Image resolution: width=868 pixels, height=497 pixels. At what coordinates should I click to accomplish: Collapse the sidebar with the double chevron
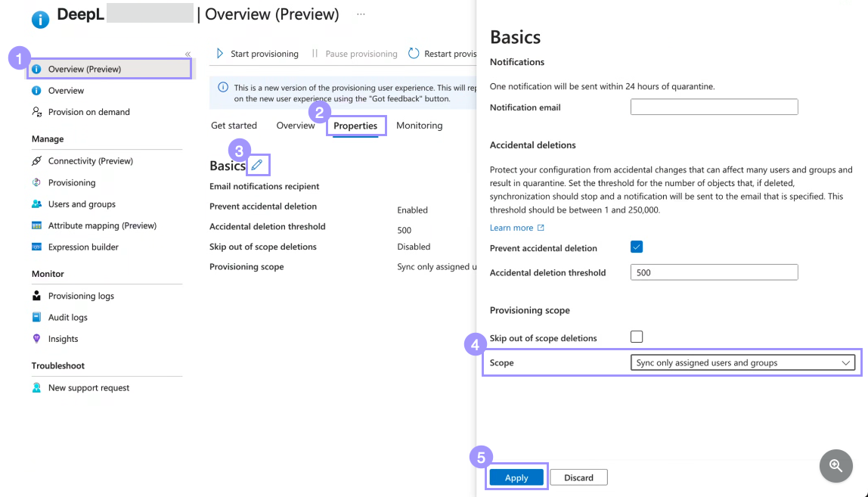(187, 53)
